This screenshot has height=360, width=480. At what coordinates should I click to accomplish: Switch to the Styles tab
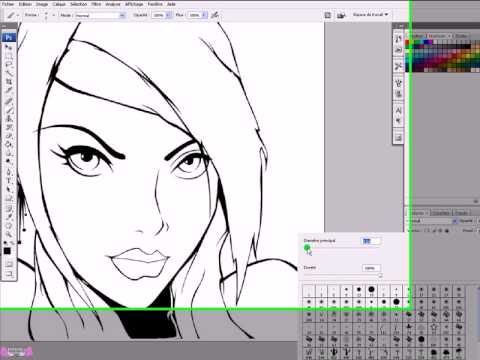[461, 36]
